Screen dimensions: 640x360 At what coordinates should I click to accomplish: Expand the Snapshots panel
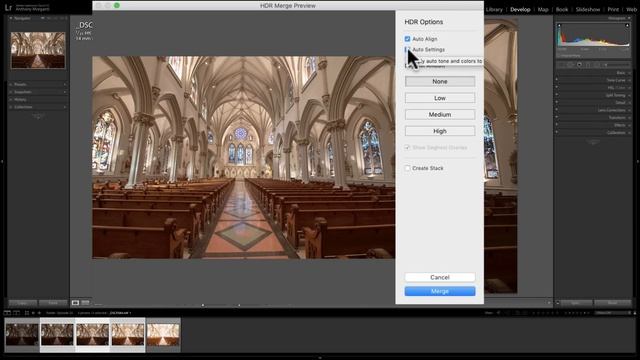click(38, 92)
